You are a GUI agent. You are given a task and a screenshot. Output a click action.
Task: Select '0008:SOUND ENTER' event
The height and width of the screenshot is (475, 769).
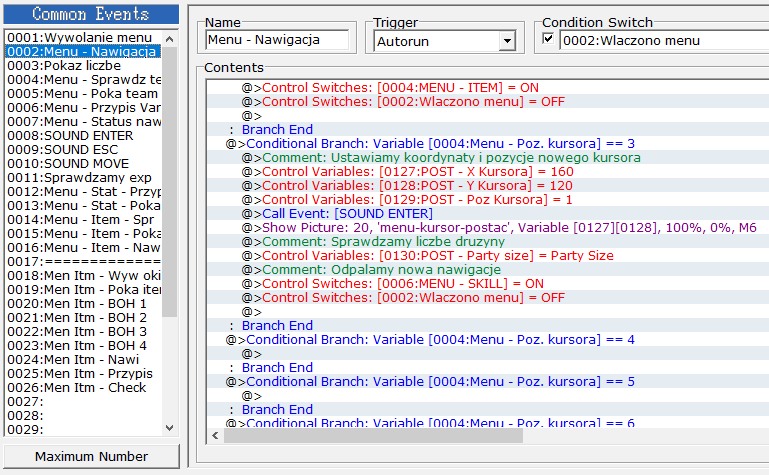(x=82, y=135)
